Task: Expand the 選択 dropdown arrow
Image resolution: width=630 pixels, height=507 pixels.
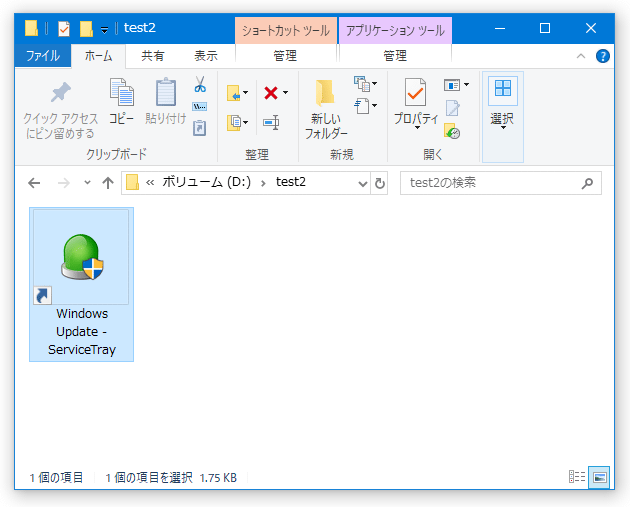Action: point(503,128)
